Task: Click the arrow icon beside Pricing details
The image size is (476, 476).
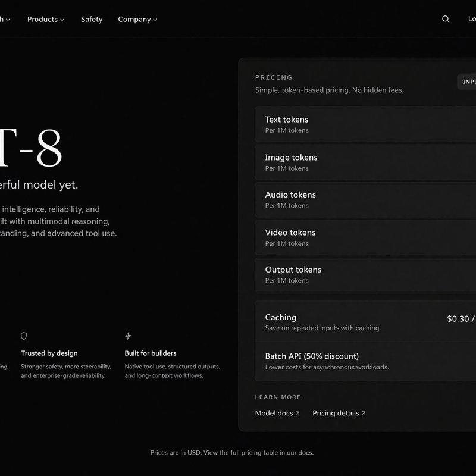Action: pyautogui.click(x=364, y=413)
